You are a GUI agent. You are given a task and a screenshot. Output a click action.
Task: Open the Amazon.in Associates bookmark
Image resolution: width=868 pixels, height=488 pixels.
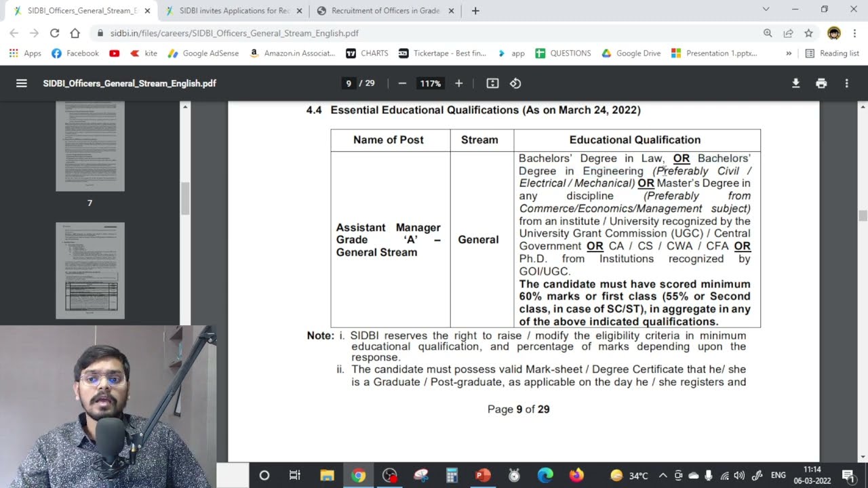click(292, 53)
